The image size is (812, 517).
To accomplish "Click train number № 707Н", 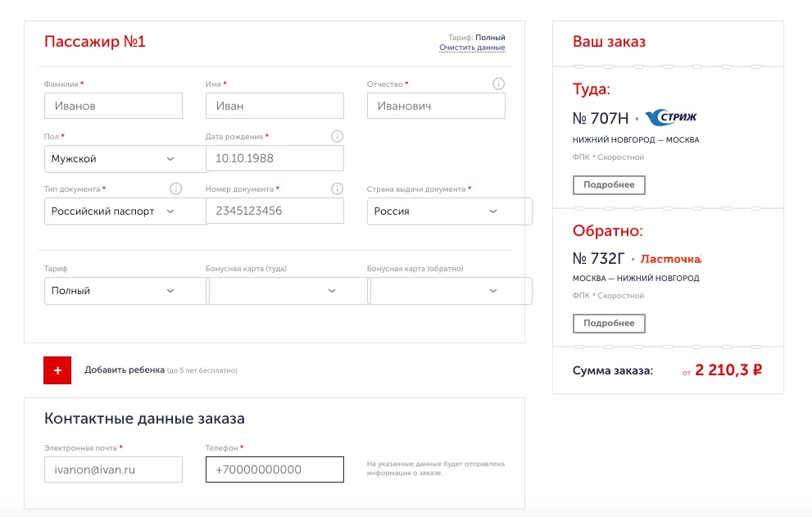I will tap(601, 118).
